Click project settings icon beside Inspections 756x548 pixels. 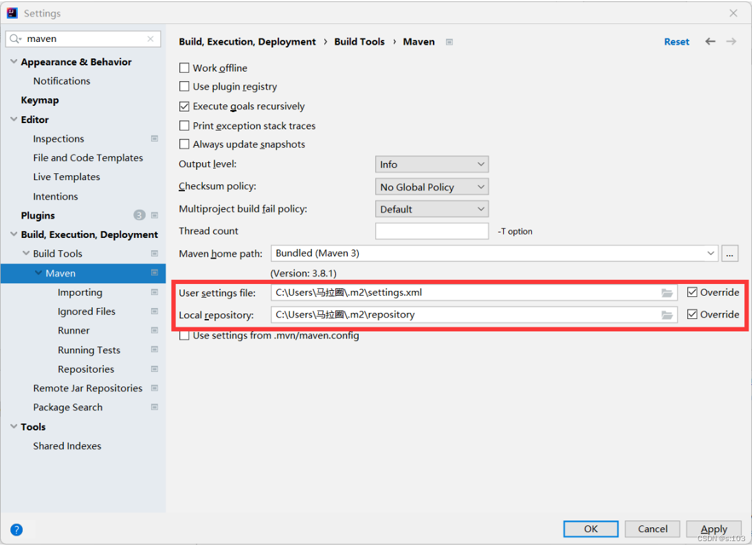(x=155, y=140)
